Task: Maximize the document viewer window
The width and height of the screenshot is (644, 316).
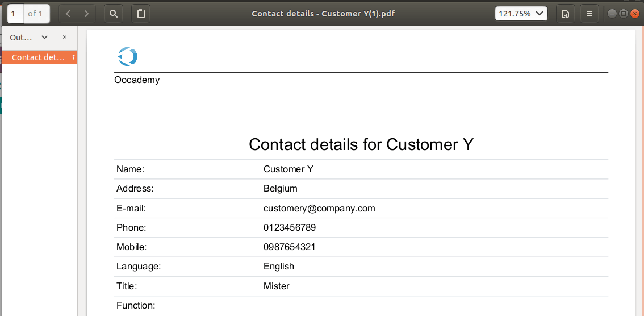Action: coord(623,14)
